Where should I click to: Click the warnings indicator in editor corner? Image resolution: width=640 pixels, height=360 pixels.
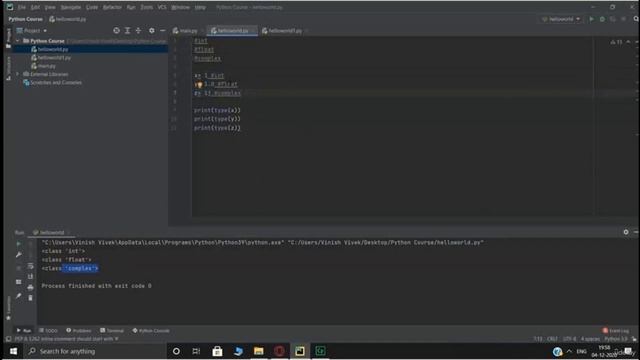click(616, 42)
